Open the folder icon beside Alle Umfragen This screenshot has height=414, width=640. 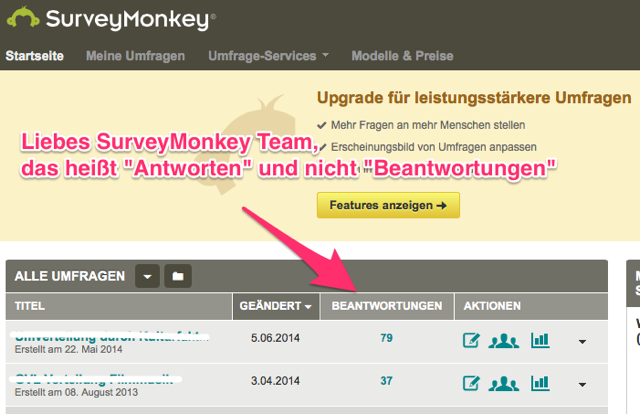[x=178, y=276]
